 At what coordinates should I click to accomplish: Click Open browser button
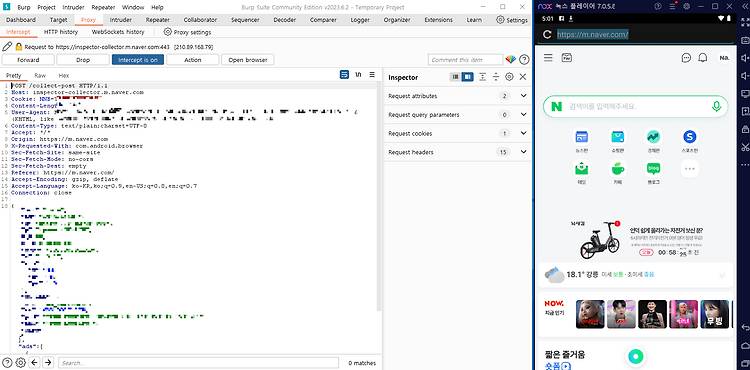point(248,60)
